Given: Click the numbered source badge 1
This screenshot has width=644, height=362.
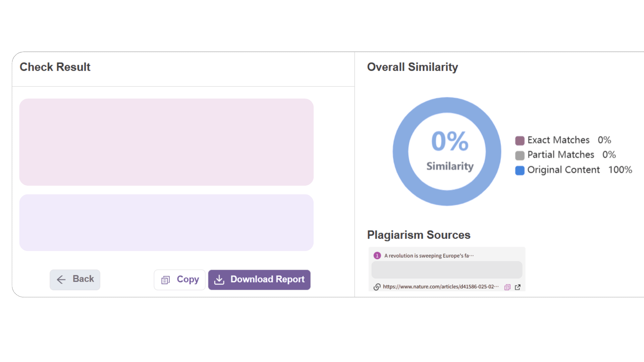Looking at the screenshot, I should tap(377, 256).
